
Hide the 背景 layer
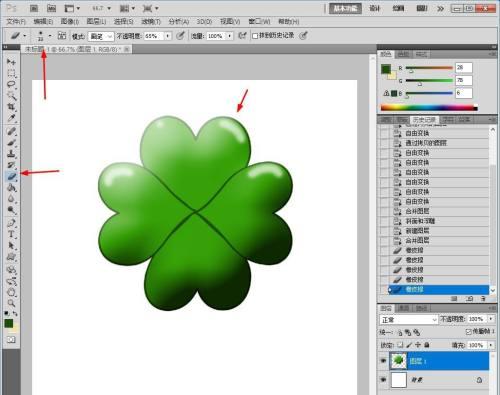coord(383,380)
